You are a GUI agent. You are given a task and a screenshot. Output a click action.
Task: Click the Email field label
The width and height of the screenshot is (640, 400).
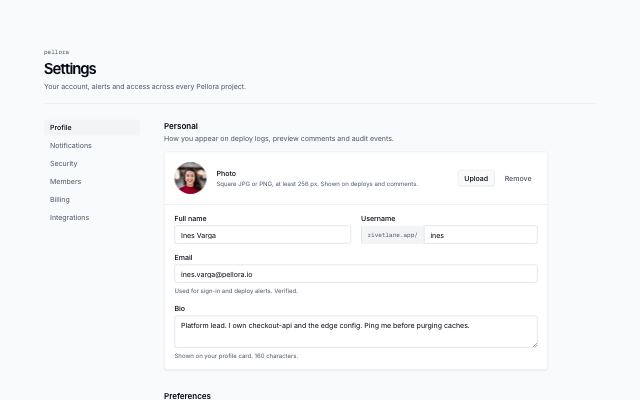pos(183,258)
